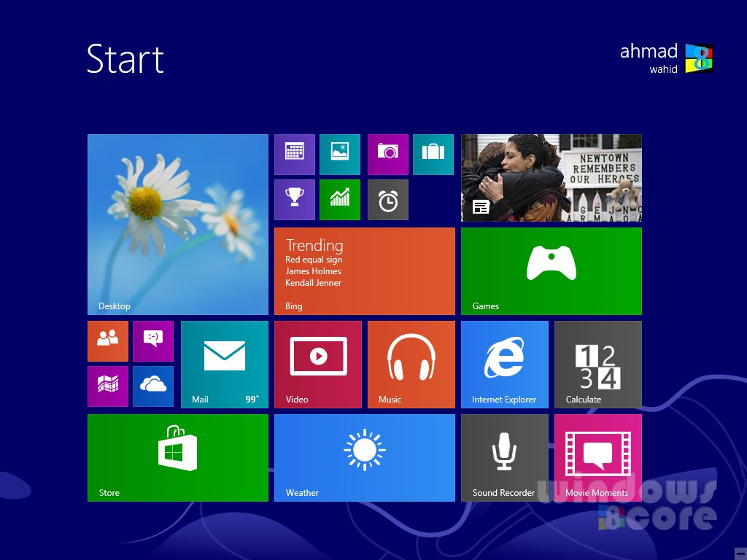Launch Internet Explorer tile
Screen dimensions: 747x560
(x=505, y=365)
